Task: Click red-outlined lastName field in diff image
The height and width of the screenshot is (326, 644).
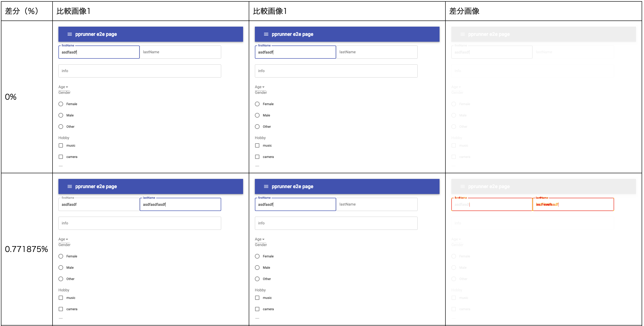Action: (573, 204)
